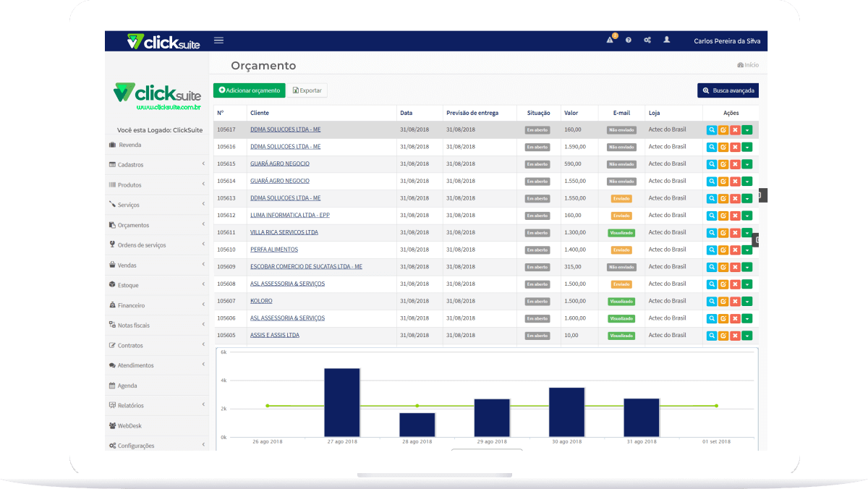Delete budget 105608 with the red X
This screenshot has width=868, height=489.
pos(735,284)
